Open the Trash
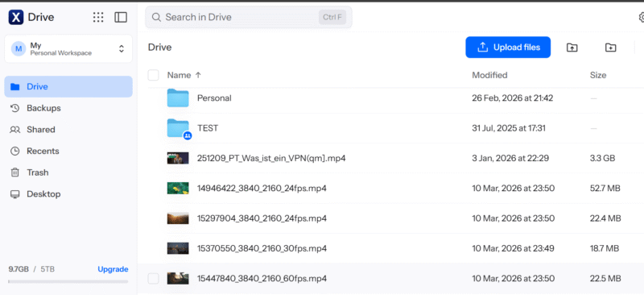This screenshot has width=644, height=295. click(68, 172)
